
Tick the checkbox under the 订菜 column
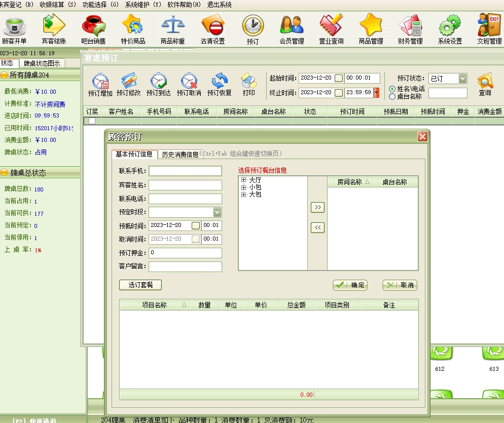92,121
